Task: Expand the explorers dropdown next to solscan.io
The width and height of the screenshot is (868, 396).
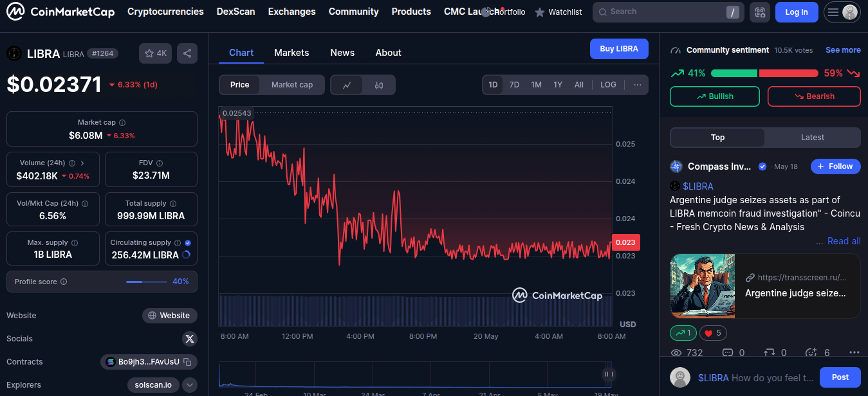Action: pyautogui.click(x=190, y=385)
